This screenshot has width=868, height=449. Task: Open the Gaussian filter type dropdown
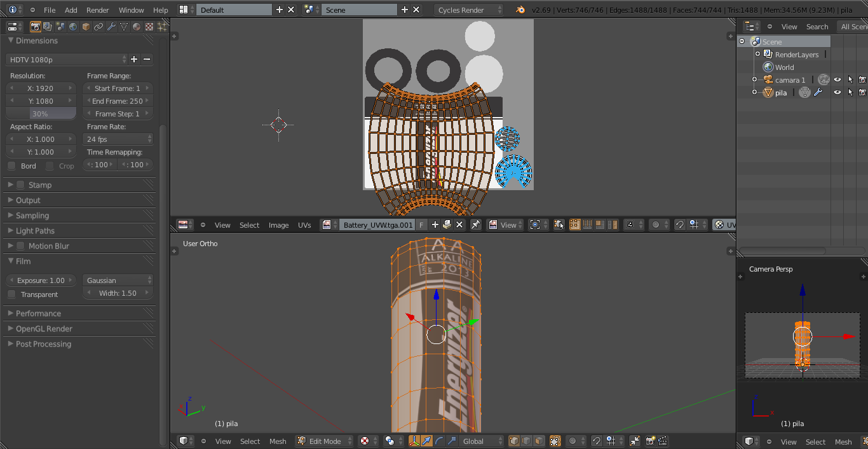coord(118,280)
